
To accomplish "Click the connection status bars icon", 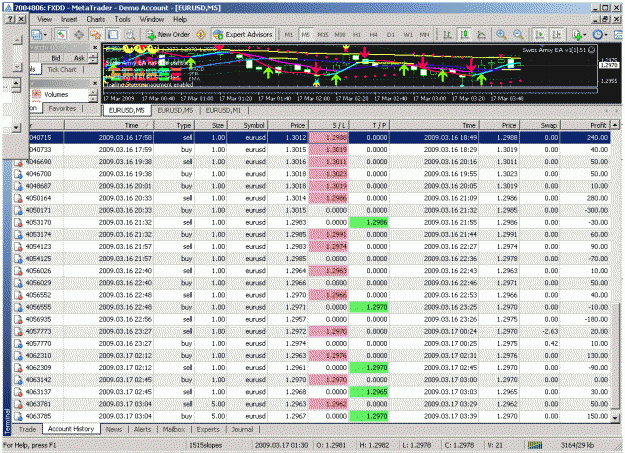I will (x=535, y=445).
